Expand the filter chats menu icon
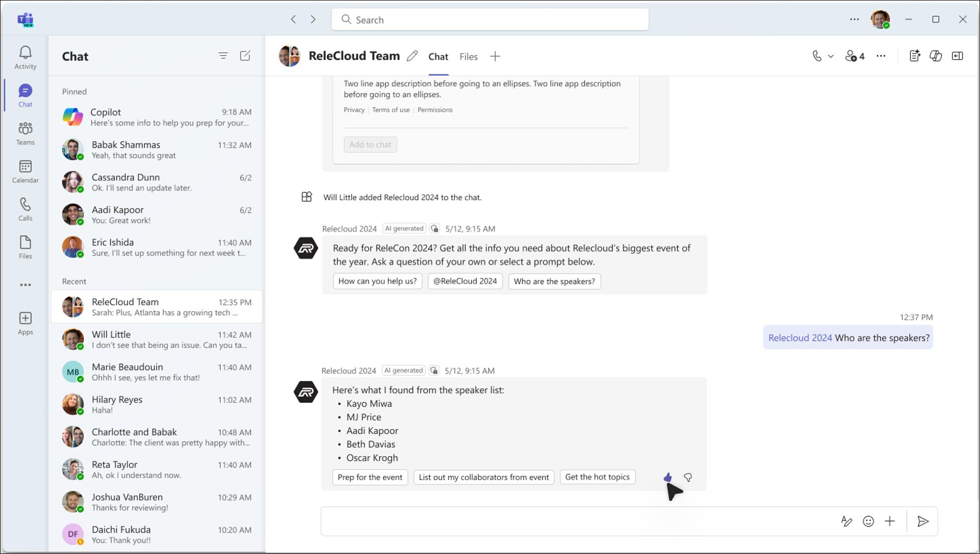 [223, 56]
